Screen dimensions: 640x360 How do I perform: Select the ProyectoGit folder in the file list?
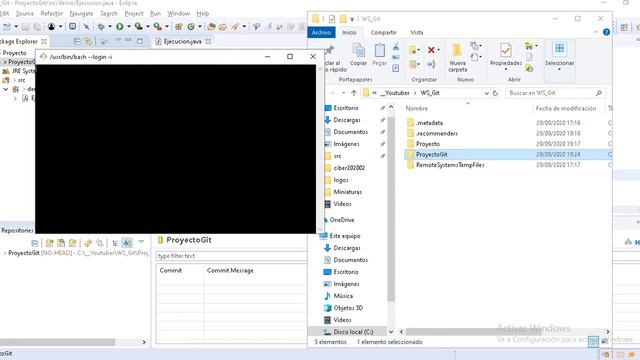click(x=431, y=154)
